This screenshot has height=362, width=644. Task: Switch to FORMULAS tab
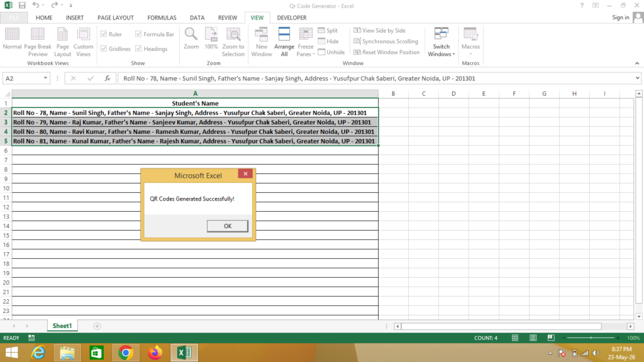coord(162,18)
